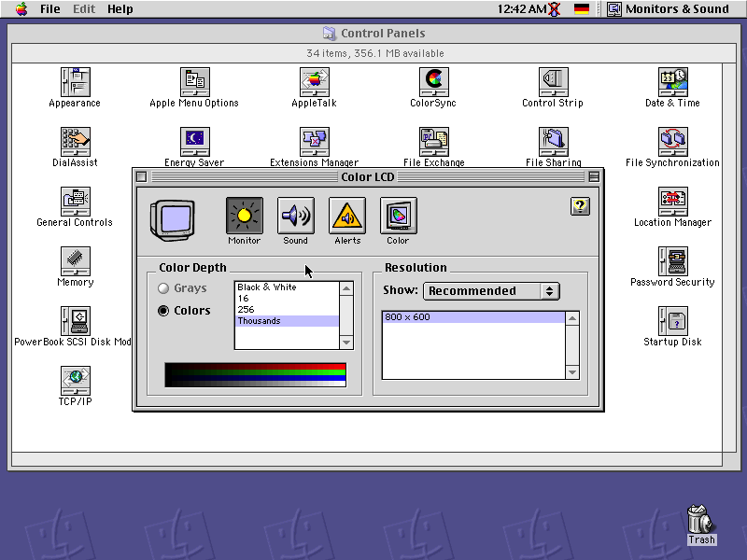Screen dimensions: 747x560
Task: Open the Apple menu
Action: click(x=21, y=9)
